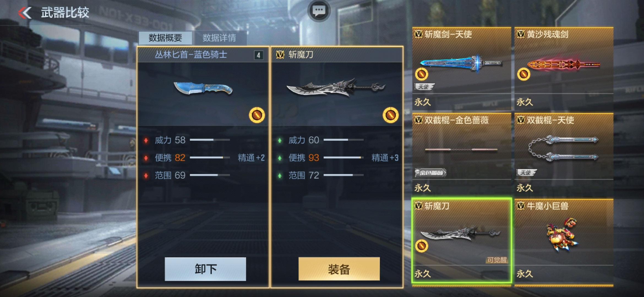Tap the V badge beside 斩魔刀 title
Image resolution: width=644 pixels, height=297 pixels.
pyautogui.click(x=280, y=55)
